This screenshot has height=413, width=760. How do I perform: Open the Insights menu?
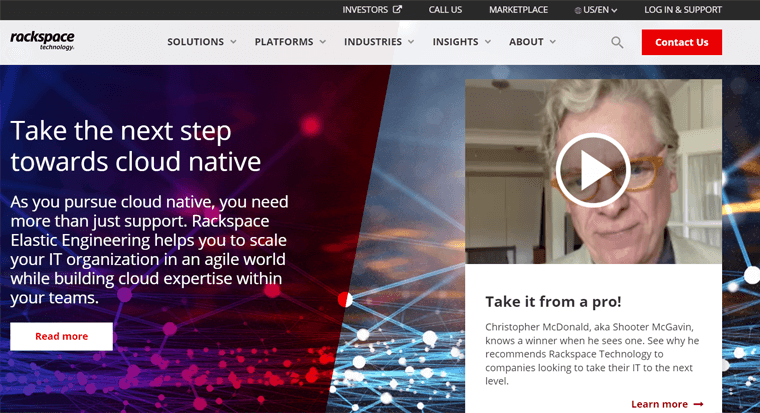tap(456, 42)
